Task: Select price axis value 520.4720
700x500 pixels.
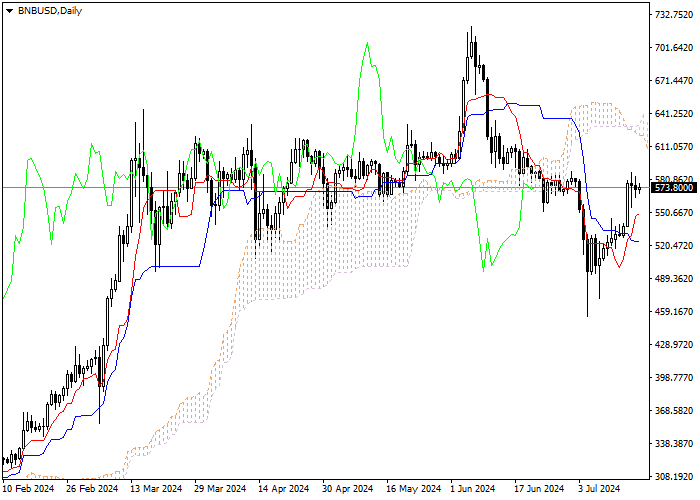Action: click(674, 246)
